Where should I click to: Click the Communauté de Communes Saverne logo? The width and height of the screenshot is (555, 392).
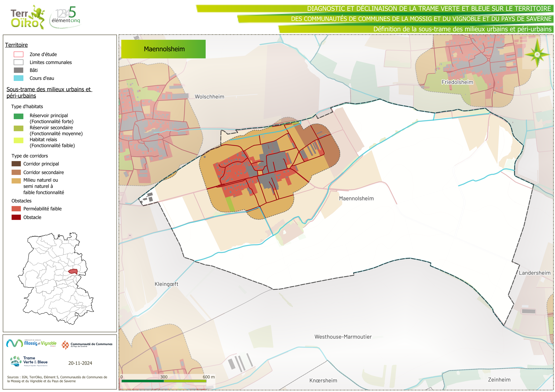[x=87, y=345]
